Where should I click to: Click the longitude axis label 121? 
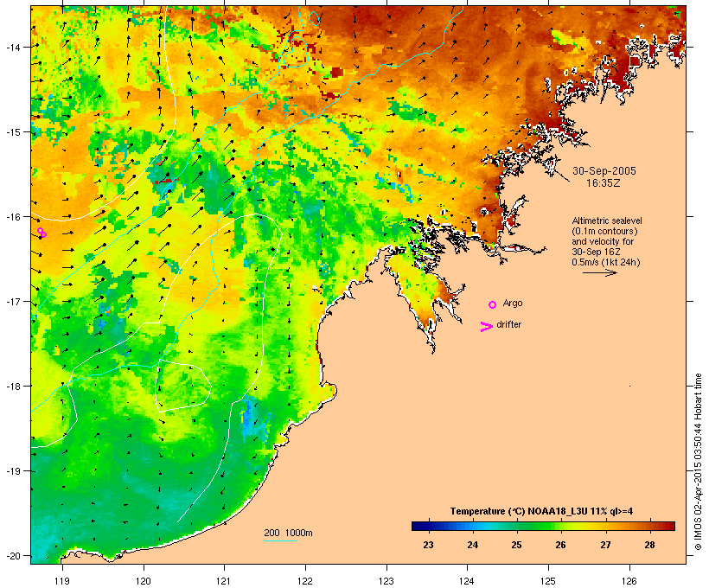(x=224, y=581)
